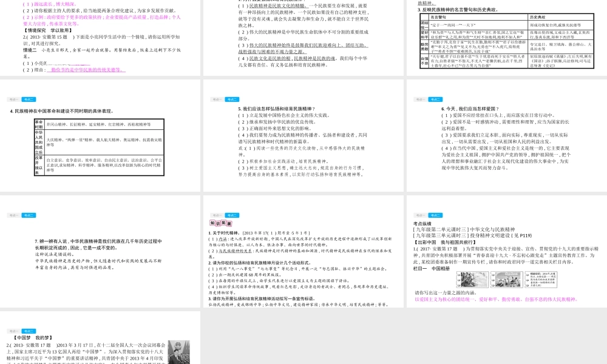
Task: Open the first 中国相册 picture
Action: pyautogui.click(x=472, y=279)
